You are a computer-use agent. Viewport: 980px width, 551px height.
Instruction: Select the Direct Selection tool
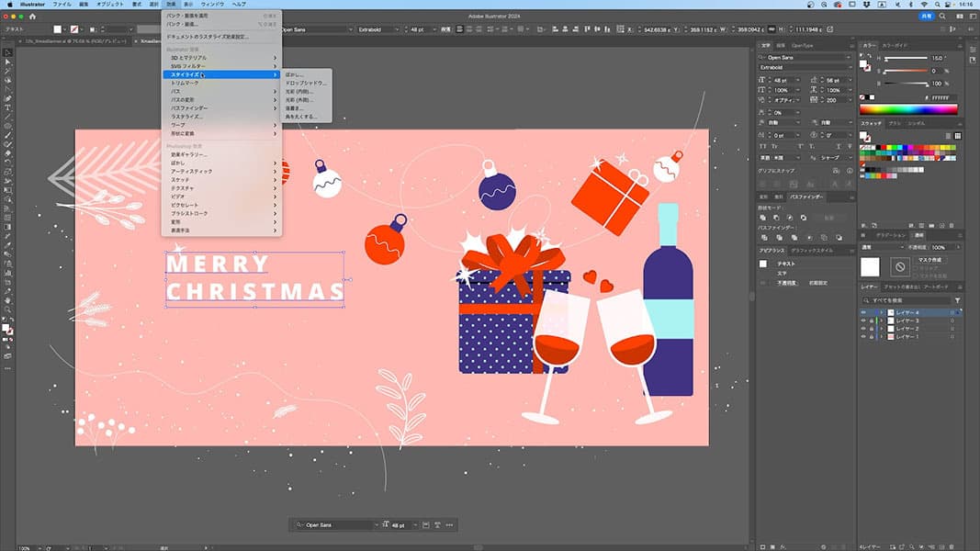8,61
